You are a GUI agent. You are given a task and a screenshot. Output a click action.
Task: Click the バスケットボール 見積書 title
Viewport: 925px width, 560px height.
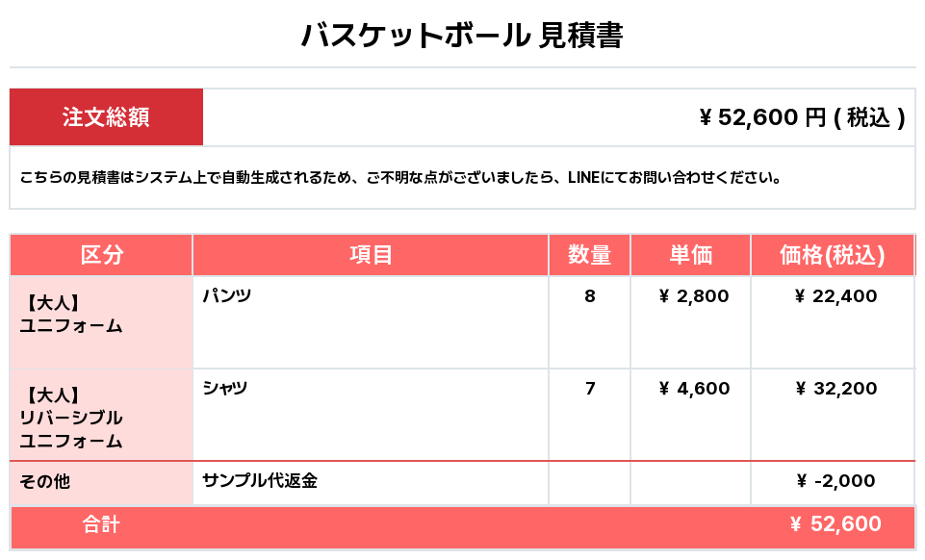pyautogui.click(x=462, y=35)
